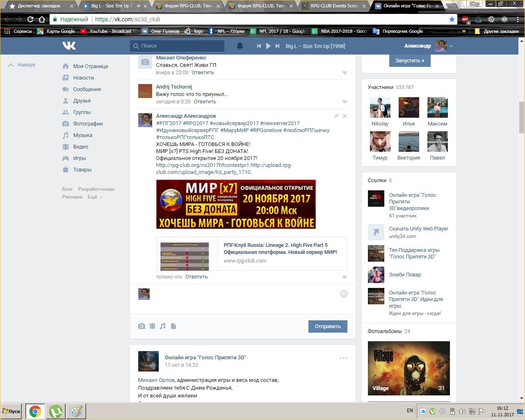Like Александр Александров's comment

pos(345,277)
